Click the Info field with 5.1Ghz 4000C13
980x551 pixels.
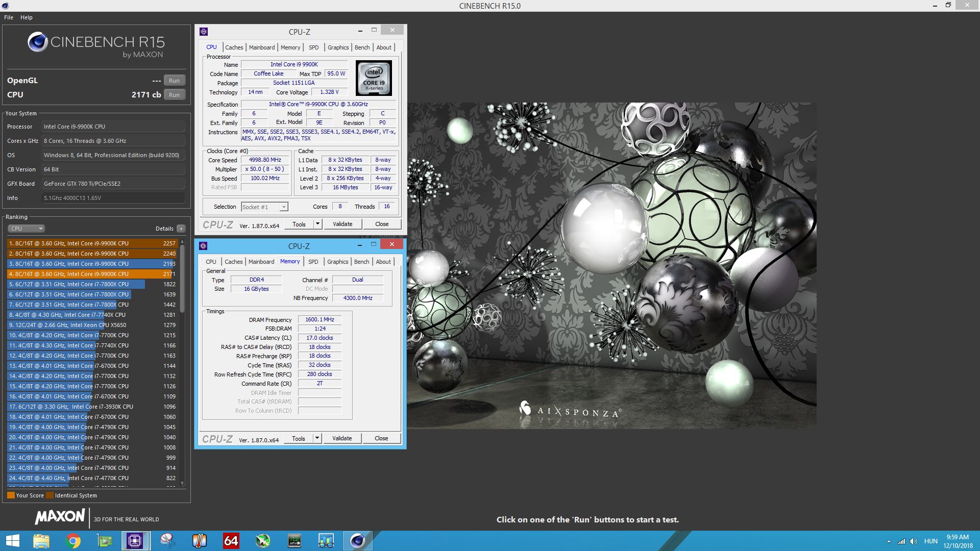[x=113, y=198]
